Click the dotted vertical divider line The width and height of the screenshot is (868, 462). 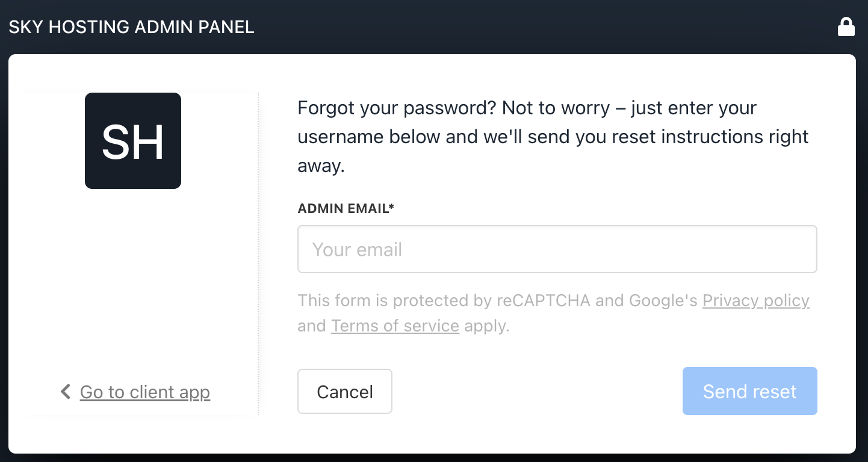tap(258, 253)
